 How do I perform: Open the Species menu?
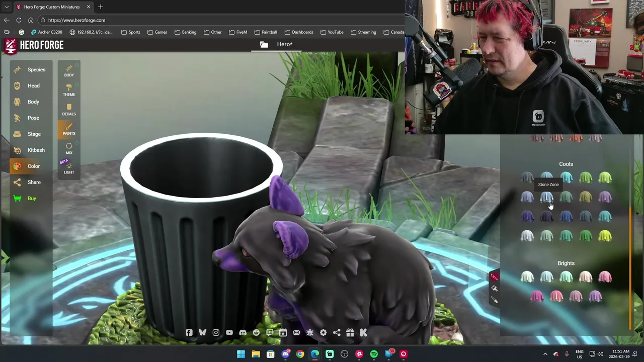pos(31,69)
